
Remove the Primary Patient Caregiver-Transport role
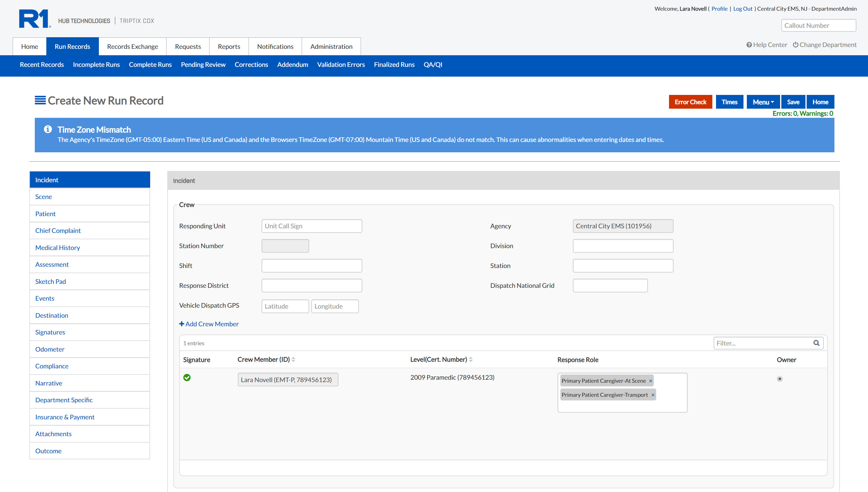tap(653, 395)
